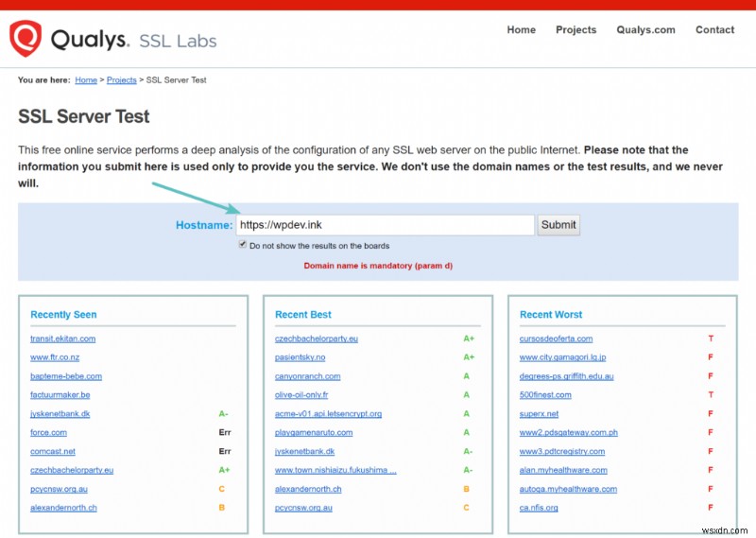Go to Qualys.com in the top menu

pos(645,30)
